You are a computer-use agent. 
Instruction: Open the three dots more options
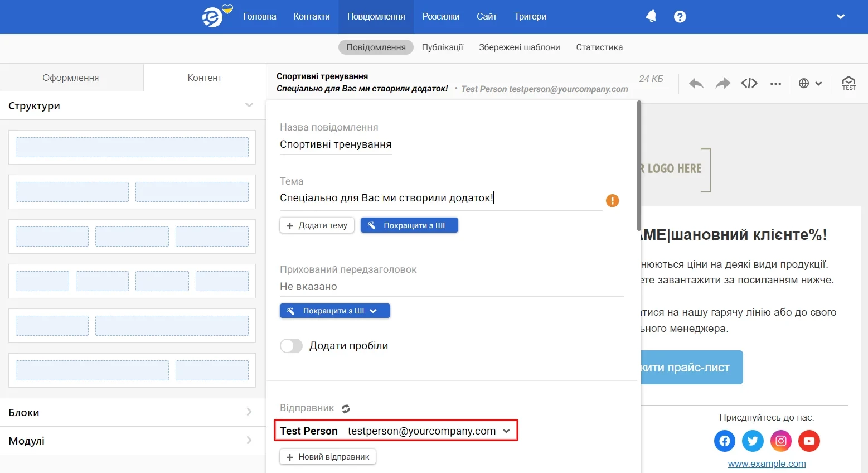[x=775, y=84]
